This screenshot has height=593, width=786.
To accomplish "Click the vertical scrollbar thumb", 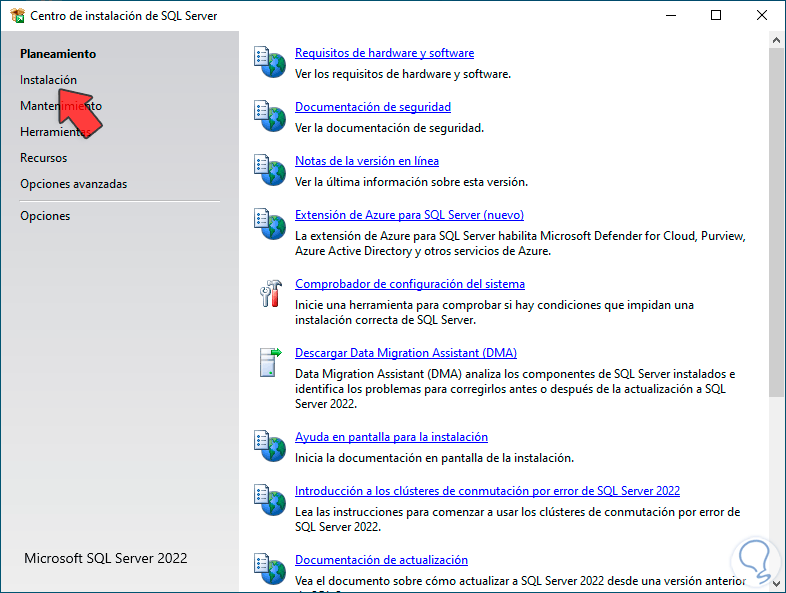I will (x=777, y=223).
